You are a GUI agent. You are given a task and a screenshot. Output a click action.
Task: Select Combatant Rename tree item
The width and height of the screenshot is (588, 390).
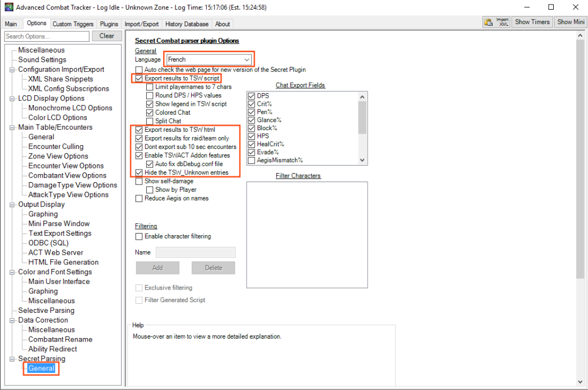click(61, 339)
